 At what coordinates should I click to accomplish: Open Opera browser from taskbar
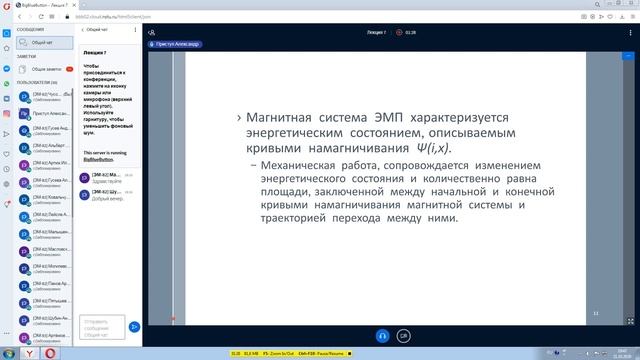coord(50,353)
